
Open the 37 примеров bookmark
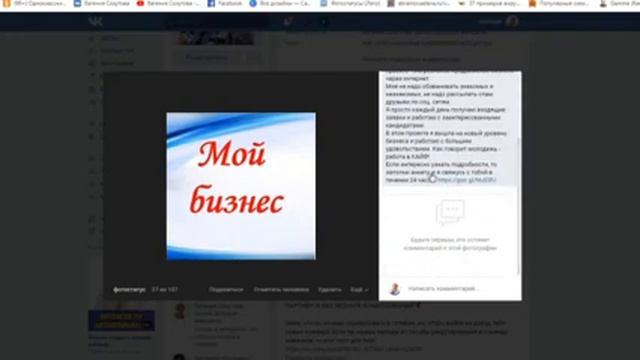(489, 3)
